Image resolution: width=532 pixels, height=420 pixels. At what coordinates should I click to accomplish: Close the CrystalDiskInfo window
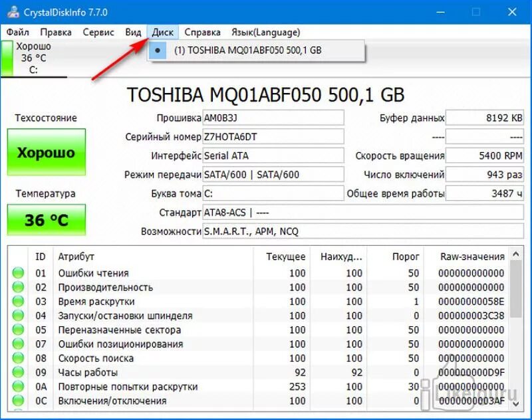pos(512,12)
